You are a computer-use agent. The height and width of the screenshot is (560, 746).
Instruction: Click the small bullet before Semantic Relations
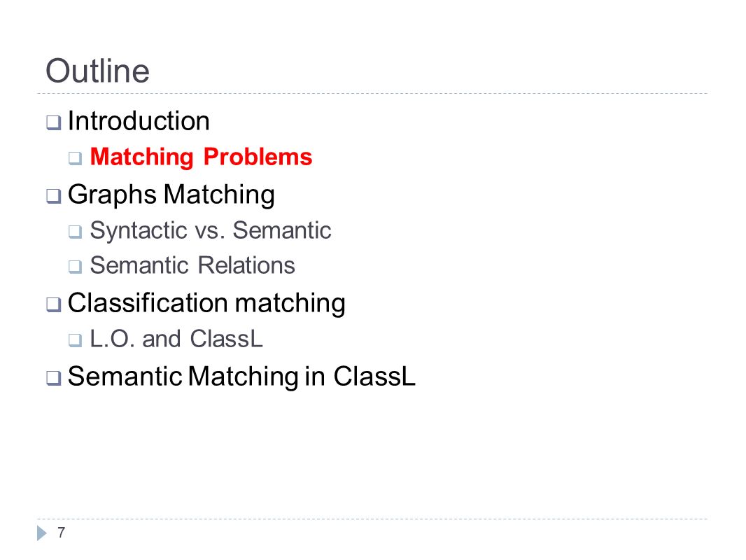(75, 267)
